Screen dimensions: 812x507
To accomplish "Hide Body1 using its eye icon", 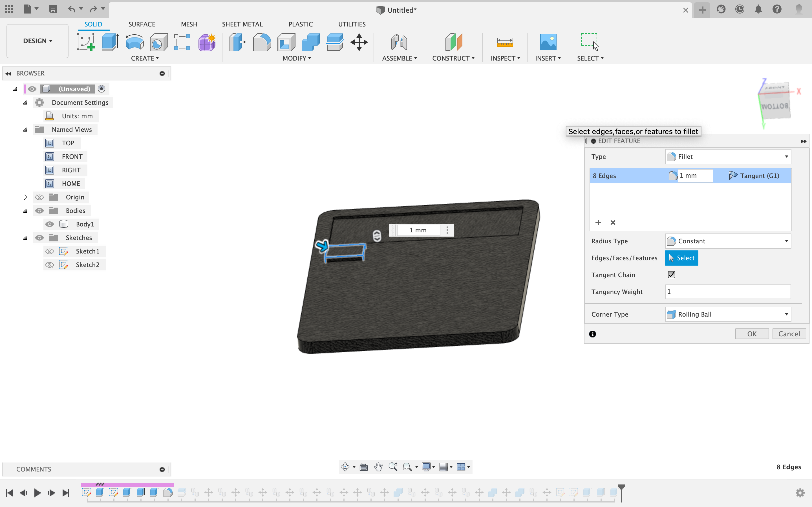I will [x=50, y=224].
